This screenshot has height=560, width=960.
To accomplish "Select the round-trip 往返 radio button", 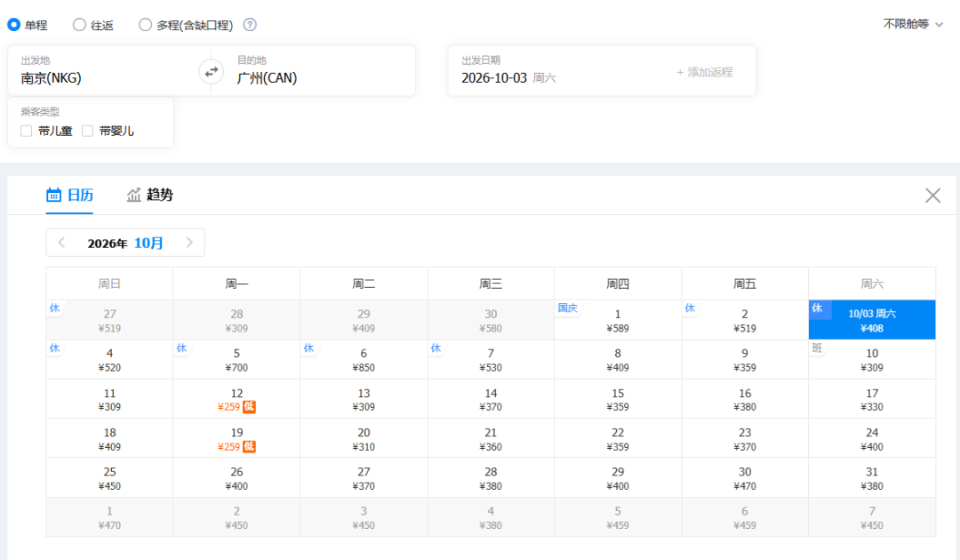I will (x=79, y=25).
